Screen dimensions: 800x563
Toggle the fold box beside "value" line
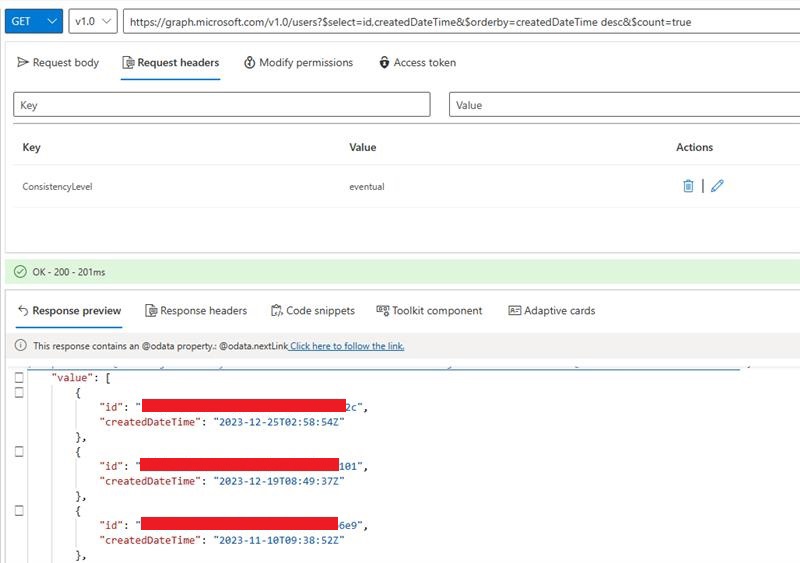click(19, 378)
